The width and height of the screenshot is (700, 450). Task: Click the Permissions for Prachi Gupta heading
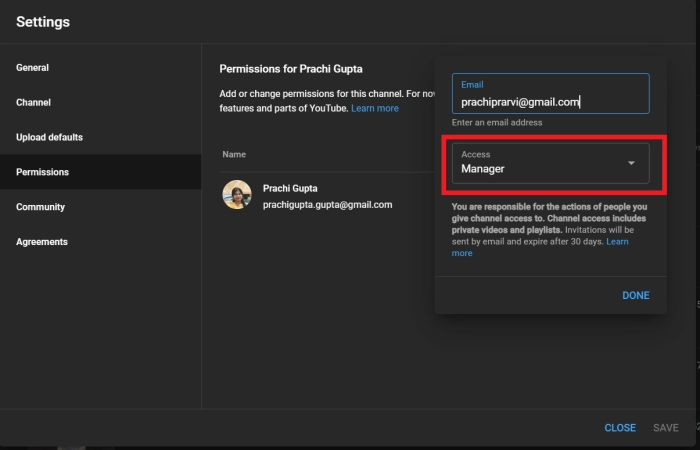coord(290,69)
